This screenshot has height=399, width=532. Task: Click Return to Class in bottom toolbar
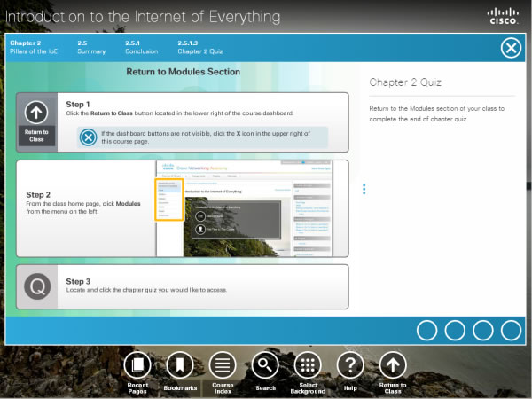coord(393,364)
